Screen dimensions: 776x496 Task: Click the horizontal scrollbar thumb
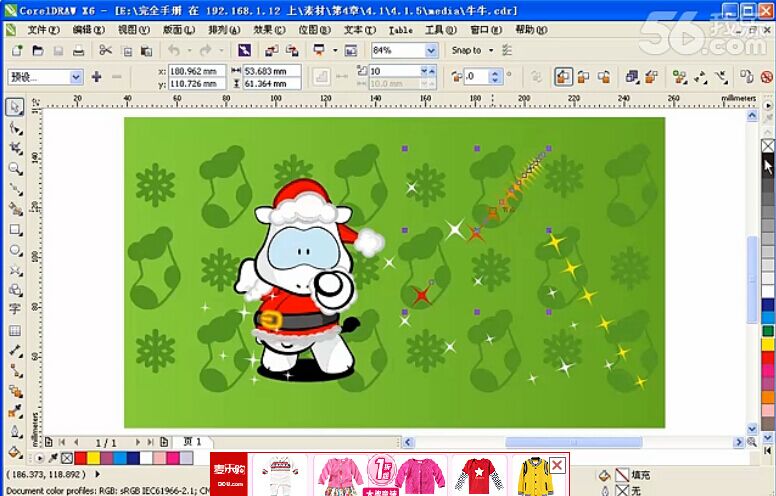pyautogui.click(x=574, y=442)
